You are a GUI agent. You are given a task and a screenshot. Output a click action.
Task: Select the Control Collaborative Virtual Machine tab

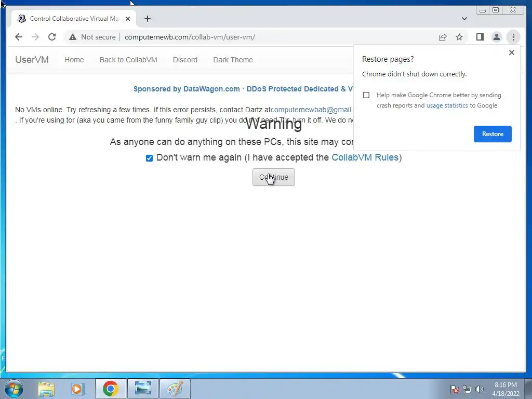[x=74, y=19]
